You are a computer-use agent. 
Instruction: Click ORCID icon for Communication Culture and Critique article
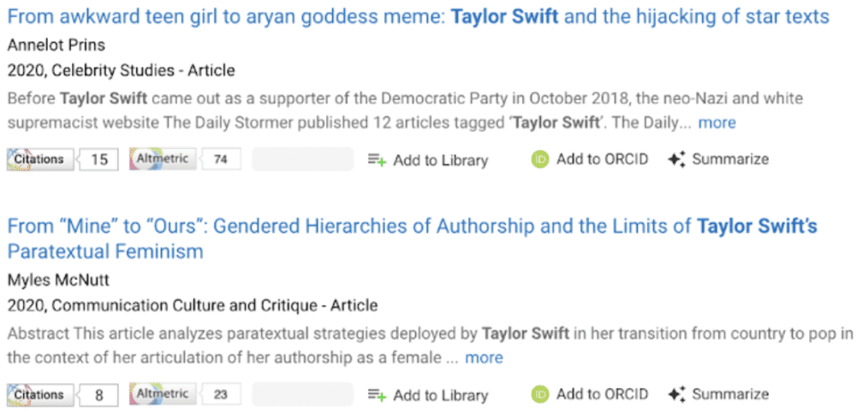539,395
